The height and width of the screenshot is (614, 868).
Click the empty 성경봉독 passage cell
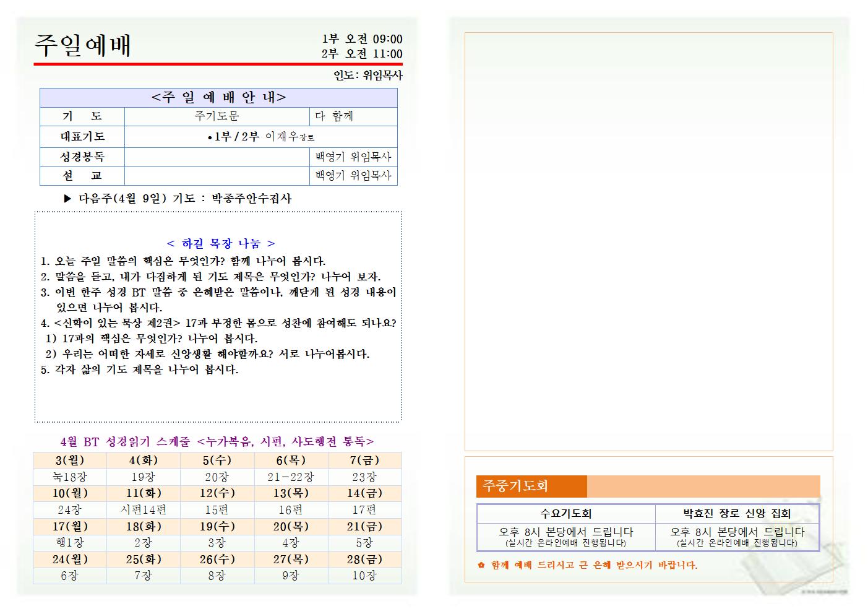pos(217,157)
